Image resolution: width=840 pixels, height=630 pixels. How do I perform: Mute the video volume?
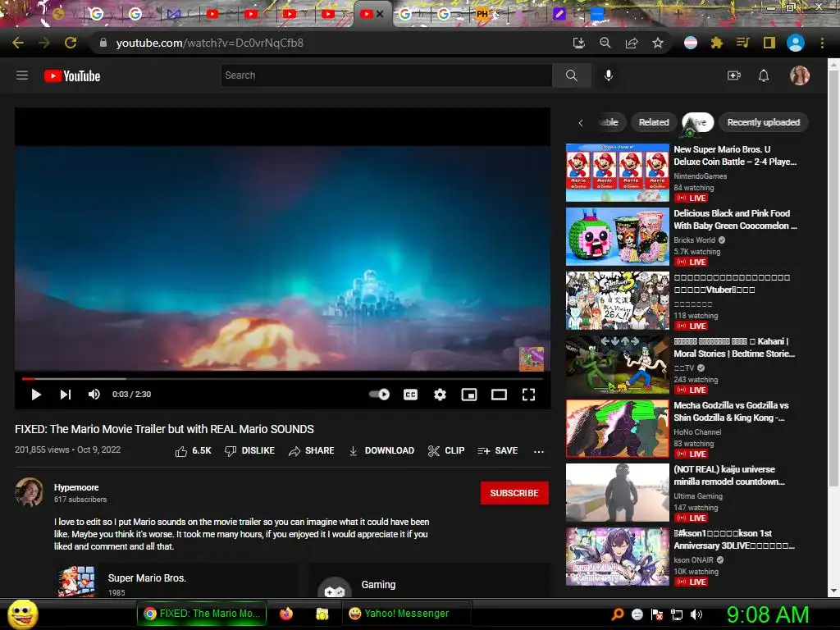click(94, 395)
